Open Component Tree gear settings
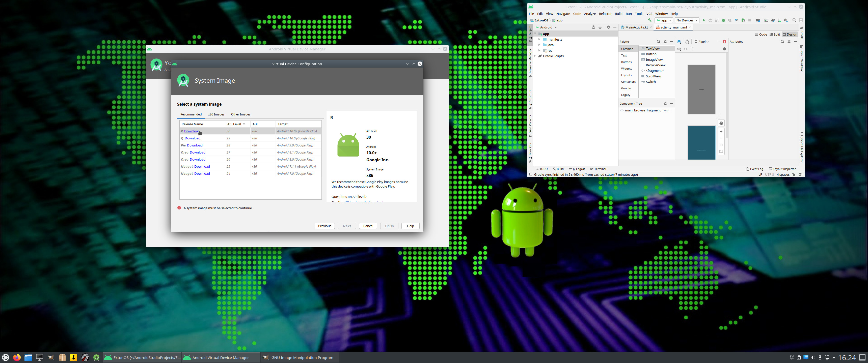 pyautogui.click(x=665, y=104)
